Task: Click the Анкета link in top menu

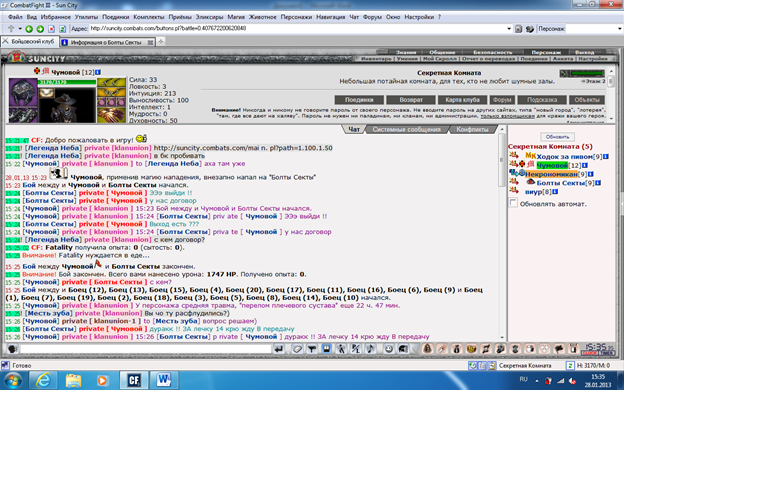Action: 563,59
